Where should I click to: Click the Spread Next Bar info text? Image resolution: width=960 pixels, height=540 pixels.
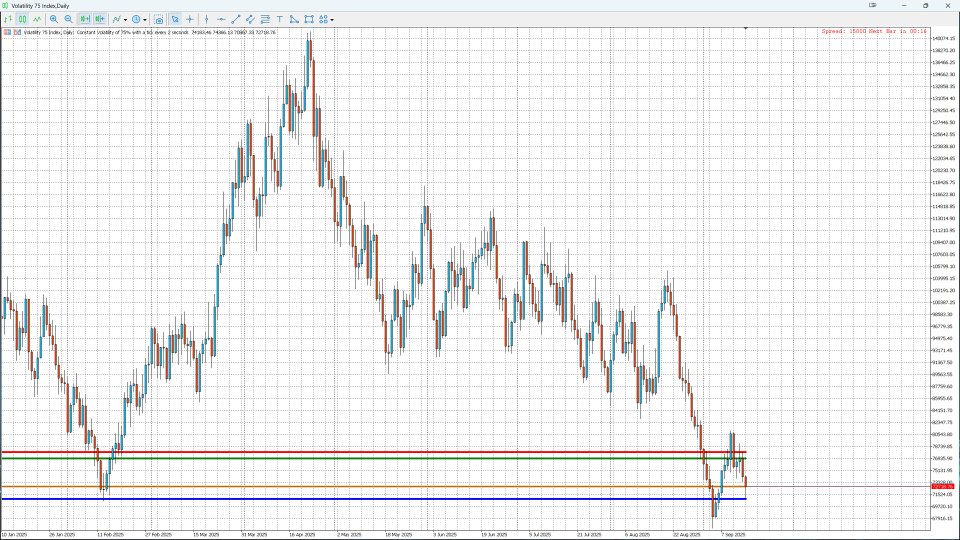click(x=874, y=31)
